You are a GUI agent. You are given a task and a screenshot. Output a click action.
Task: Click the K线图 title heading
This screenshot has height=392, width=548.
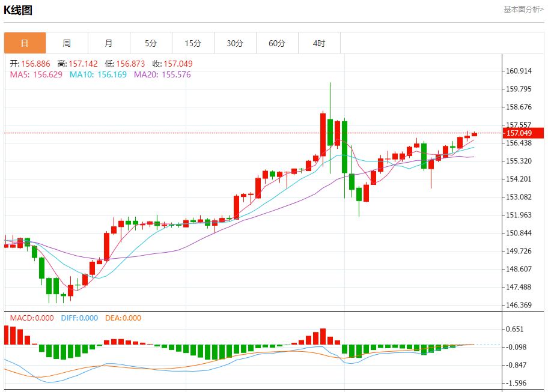click(18, 10)
